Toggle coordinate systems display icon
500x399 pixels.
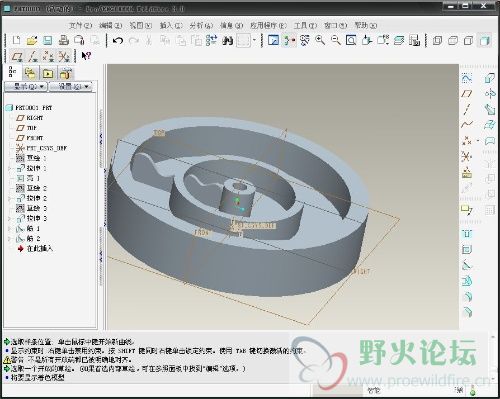[64, 56]
